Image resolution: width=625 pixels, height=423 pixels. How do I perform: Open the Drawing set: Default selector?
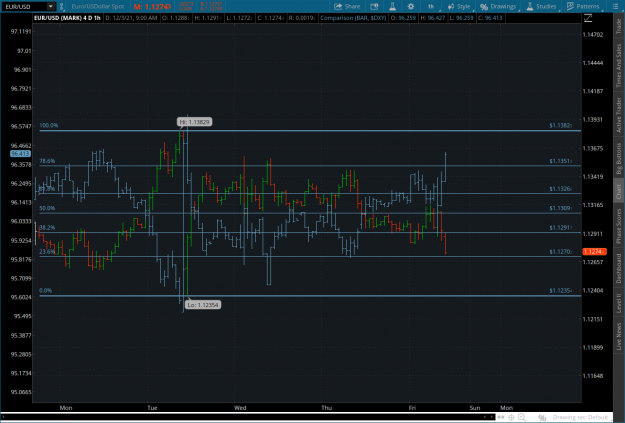click(580, 417)
